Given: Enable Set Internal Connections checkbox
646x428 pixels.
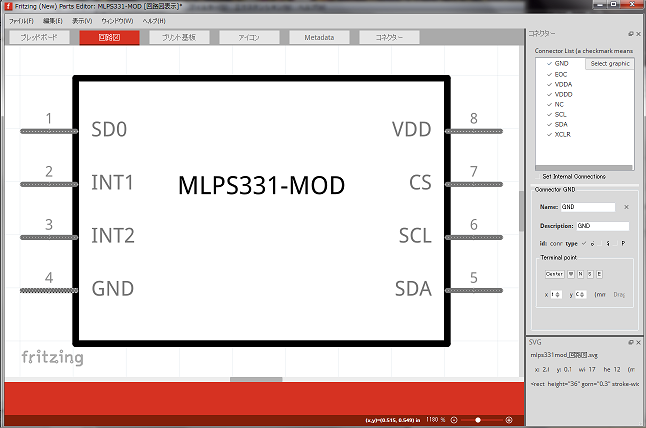Looking at the screenshot, I should tap(538, 176).
